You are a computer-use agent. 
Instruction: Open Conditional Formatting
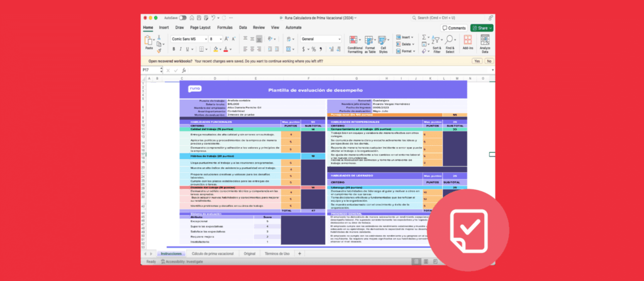pos(355,43)
